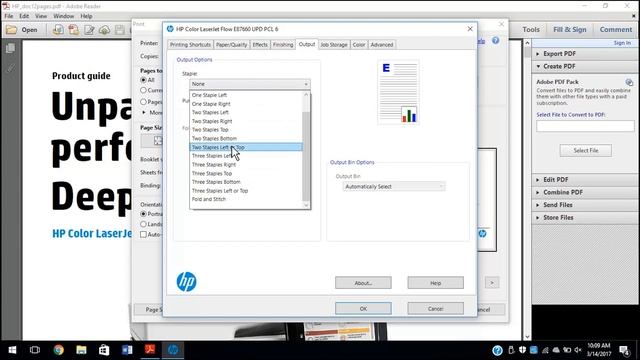Open the Windows Store taskbar icon
The height and width of the screenshot is (360, 640).
tap(104, 350)
